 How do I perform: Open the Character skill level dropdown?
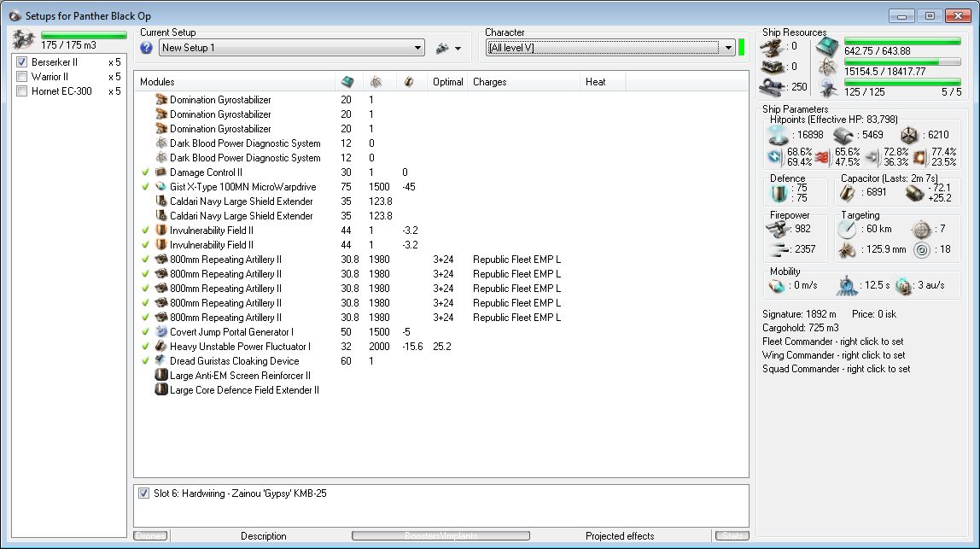pyautogui.click(x=610, y=48)
